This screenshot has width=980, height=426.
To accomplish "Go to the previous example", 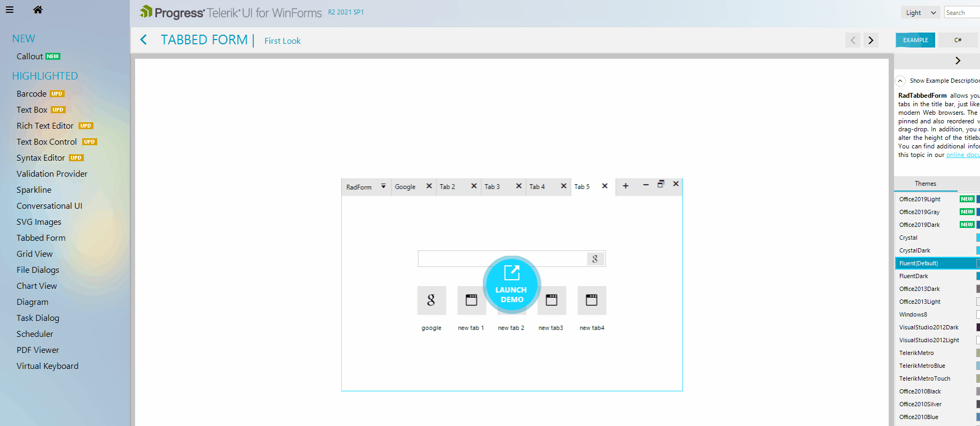I will 853,40.
